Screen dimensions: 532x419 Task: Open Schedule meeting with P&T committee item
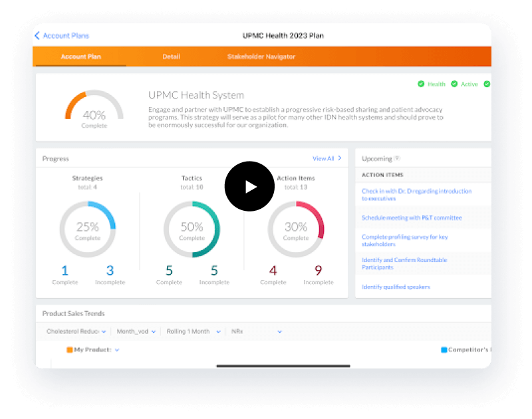pyautogui.click(x=411, y=218)
